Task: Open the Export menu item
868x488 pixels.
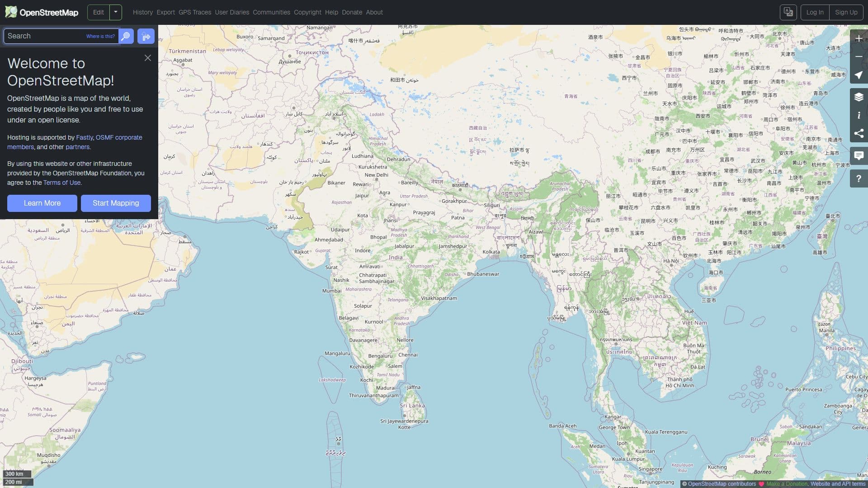Action: pyautogui.click(x=165, y=12)
